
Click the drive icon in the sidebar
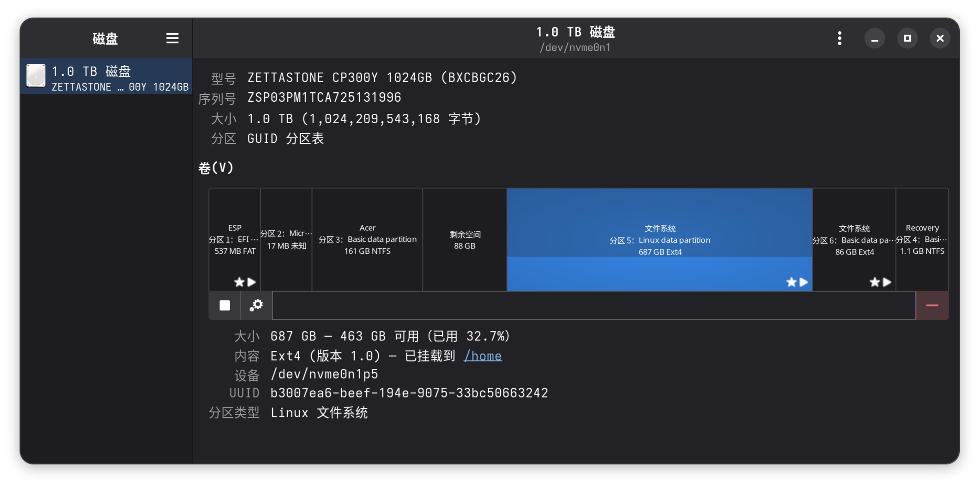[x=36, y=76]
